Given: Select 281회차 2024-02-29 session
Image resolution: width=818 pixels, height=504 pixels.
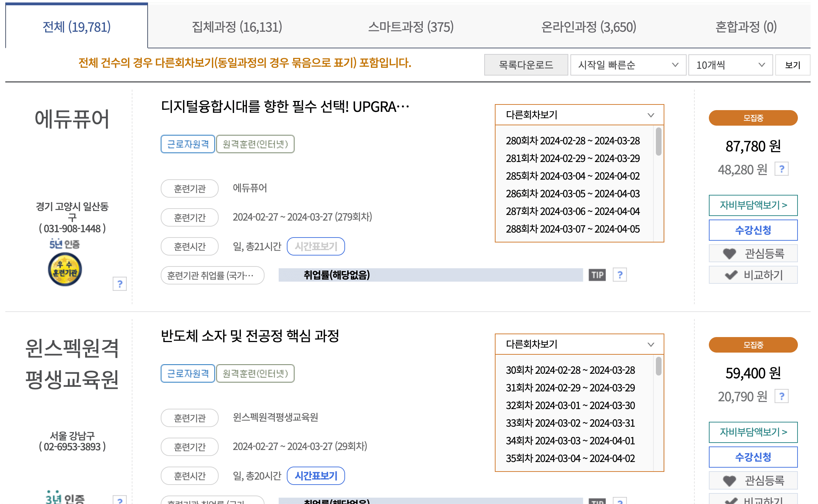Looking at the screenshot, I should pyautogui.click(x=573, y=158).
